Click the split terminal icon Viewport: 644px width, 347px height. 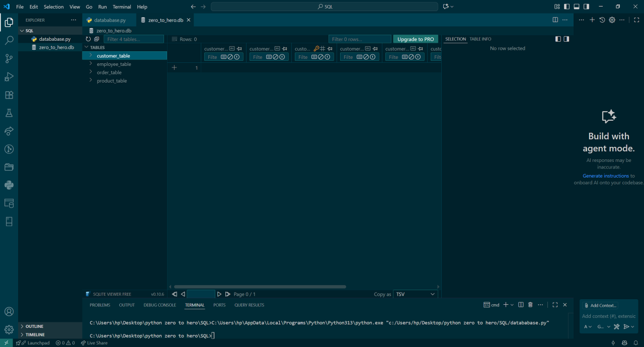point(521,305)
